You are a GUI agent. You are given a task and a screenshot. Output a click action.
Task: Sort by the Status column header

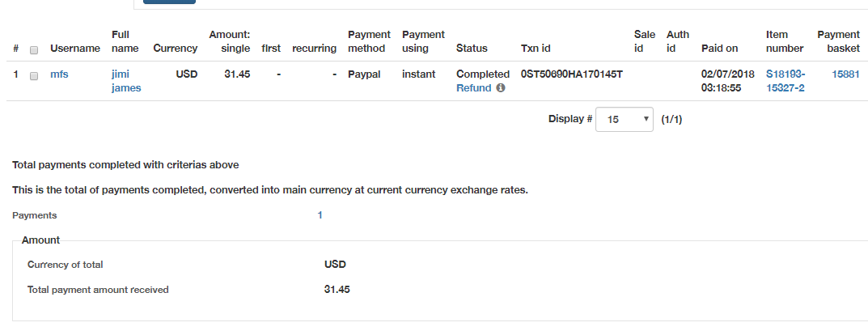[472, 49]
